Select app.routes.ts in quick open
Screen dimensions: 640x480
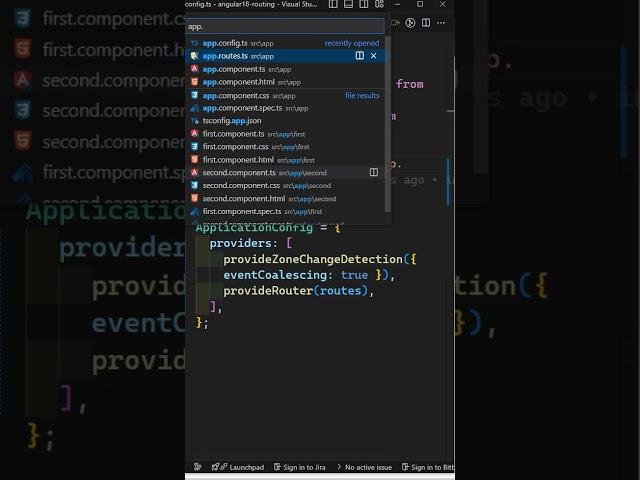(285, 56)
